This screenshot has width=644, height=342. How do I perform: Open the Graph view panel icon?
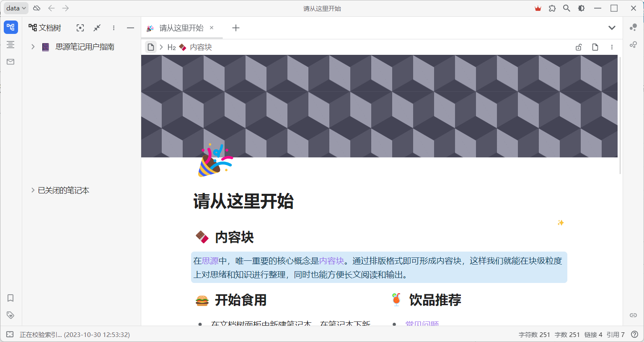(633, 28)
